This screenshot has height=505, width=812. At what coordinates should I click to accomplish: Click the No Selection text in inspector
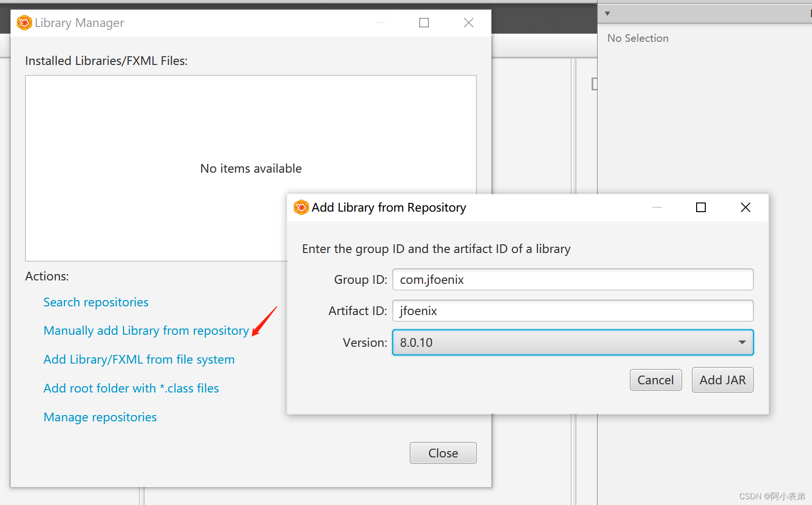point(637,38)
